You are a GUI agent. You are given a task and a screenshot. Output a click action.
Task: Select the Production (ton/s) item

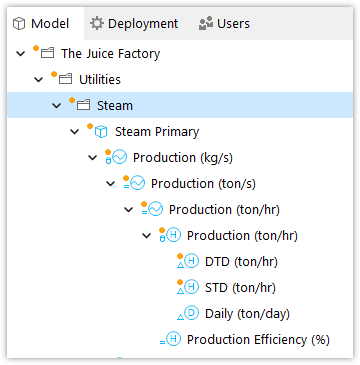coord(203,184)
